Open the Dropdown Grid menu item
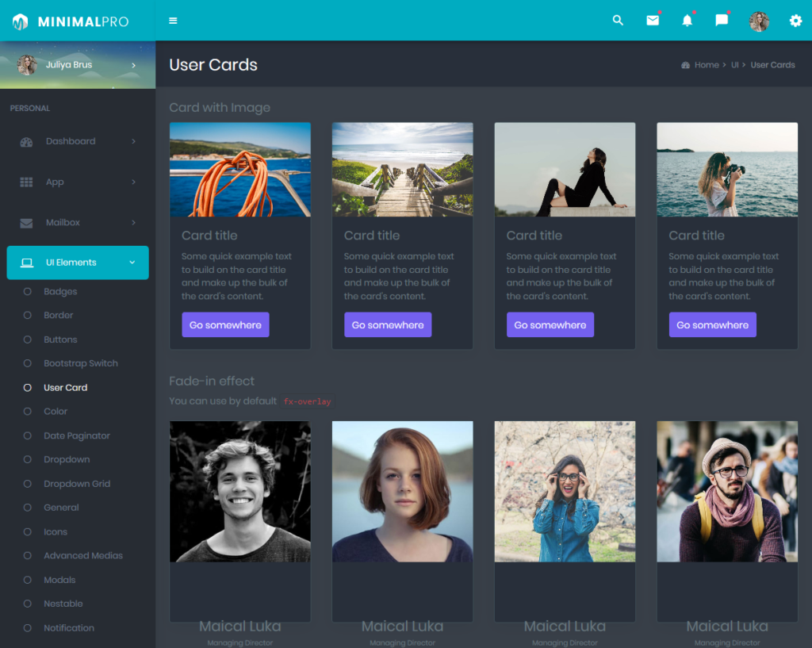 pyautogui.click(x=78, y=484)
